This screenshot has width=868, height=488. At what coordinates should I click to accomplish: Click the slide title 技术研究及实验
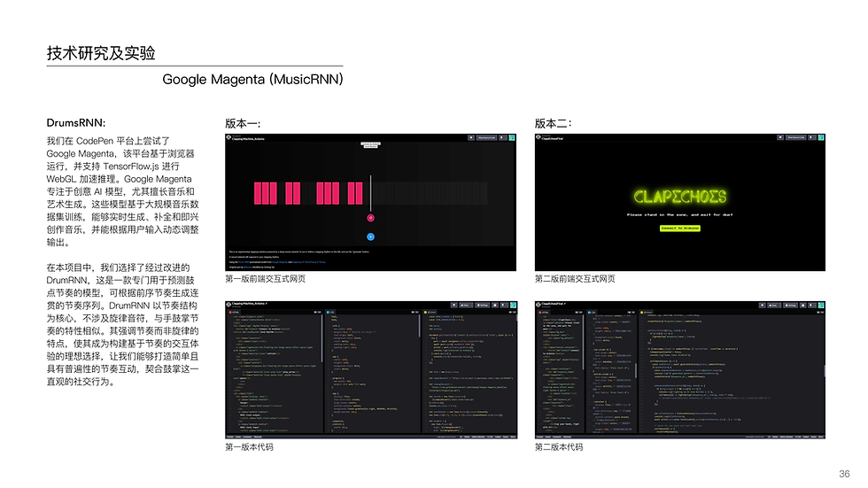coord(101,53)
